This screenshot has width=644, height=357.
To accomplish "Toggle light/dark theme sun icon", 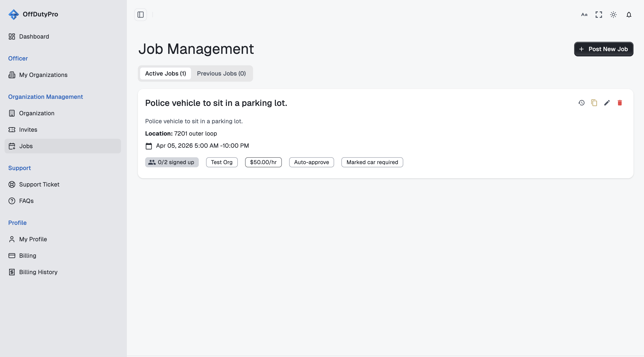I will click(x=613, y=15).
